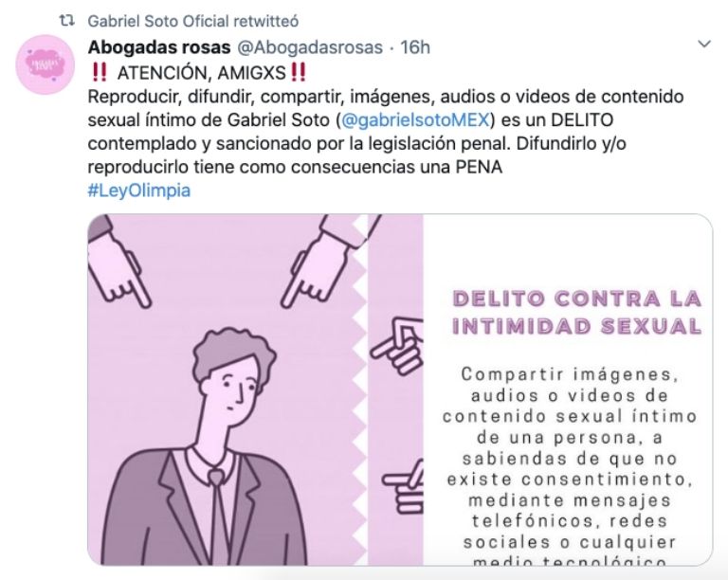Screen dimensions: 728x580
Task: Click the upper right-side pointing hand graphic
Action: pos(397,346)
